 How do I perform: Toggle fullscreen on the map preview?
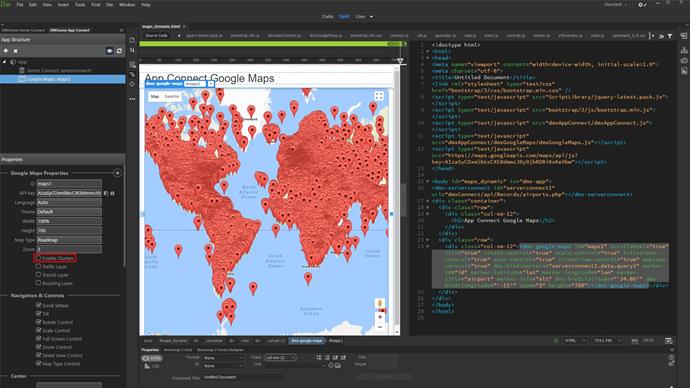point(379,96)
